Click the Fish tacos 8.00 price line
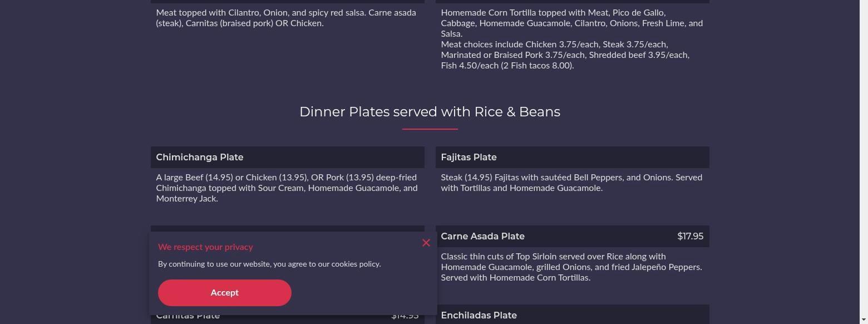Screen dimensions: 868x324 tap(507, 66)
